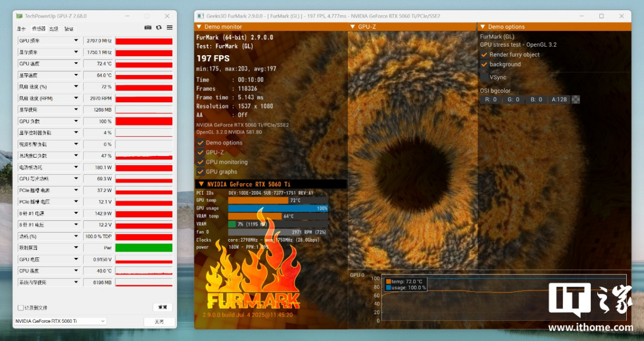The image size is (644, 341).
Task: Collapse the Demo options panel triangle
Action: point(481,27)
